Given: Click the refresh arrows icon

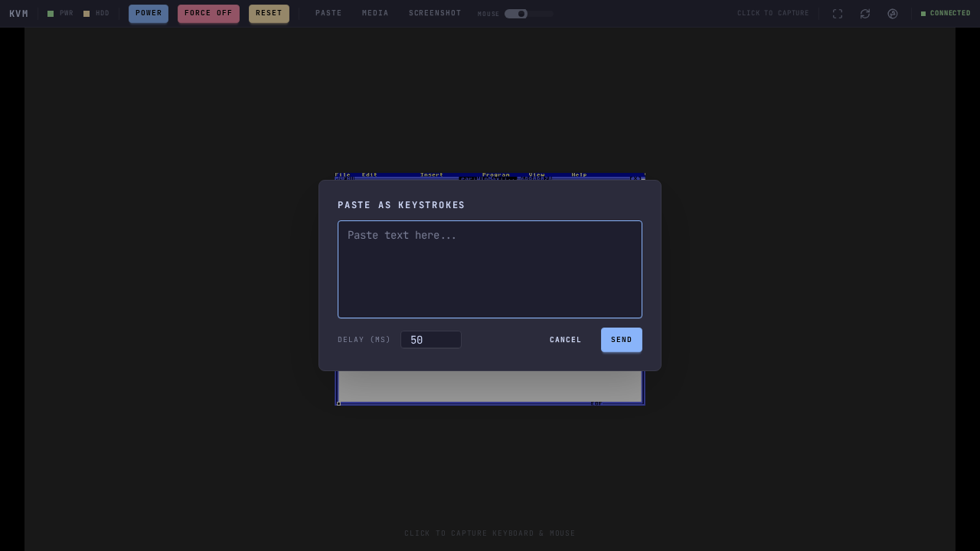Looking at the screenshot, I should pyautogui.click(x=865, y=14).
